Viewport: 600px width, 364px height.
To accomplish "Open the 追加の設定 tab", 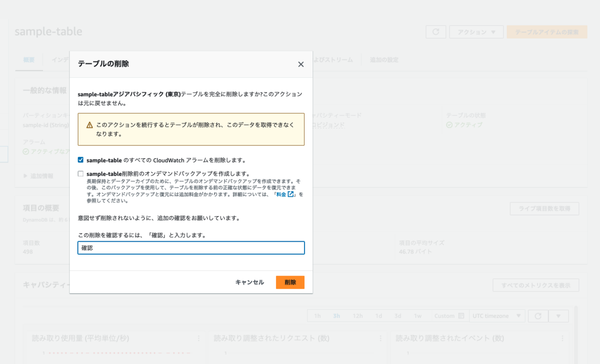I will (384, 60).
